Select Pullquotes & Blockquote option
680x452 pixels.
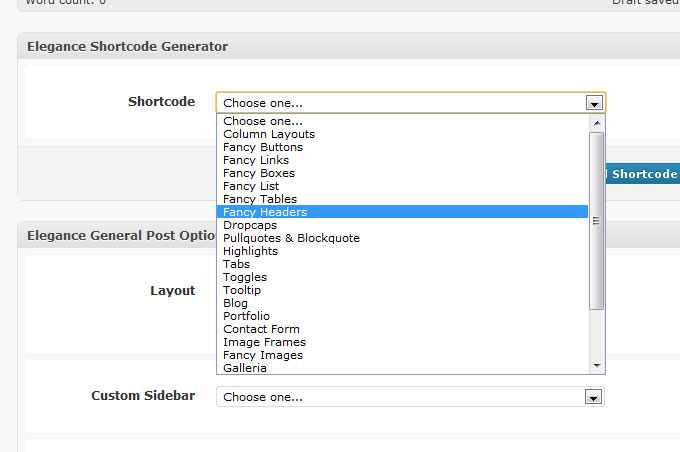402,238
